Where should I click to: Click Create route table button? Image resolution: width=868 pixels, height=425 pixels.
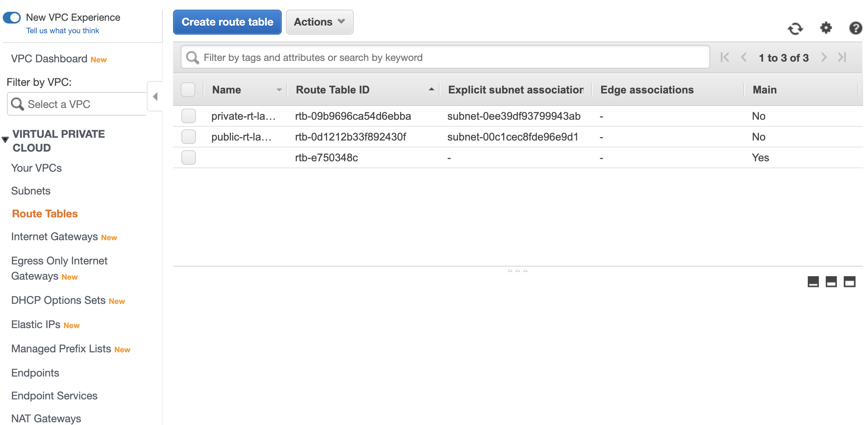[227, 22]
